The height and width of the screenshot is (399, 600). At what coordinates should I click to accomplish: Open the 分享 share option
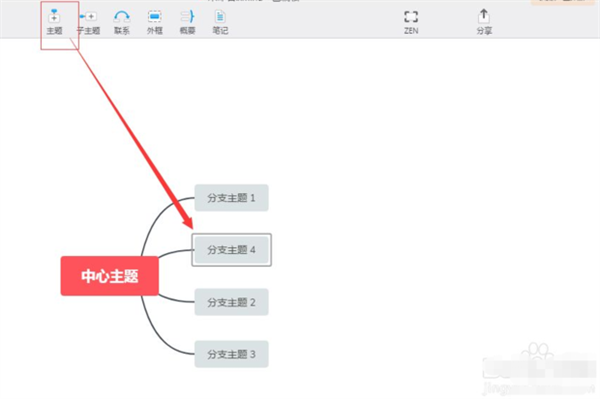pos(484,22)
